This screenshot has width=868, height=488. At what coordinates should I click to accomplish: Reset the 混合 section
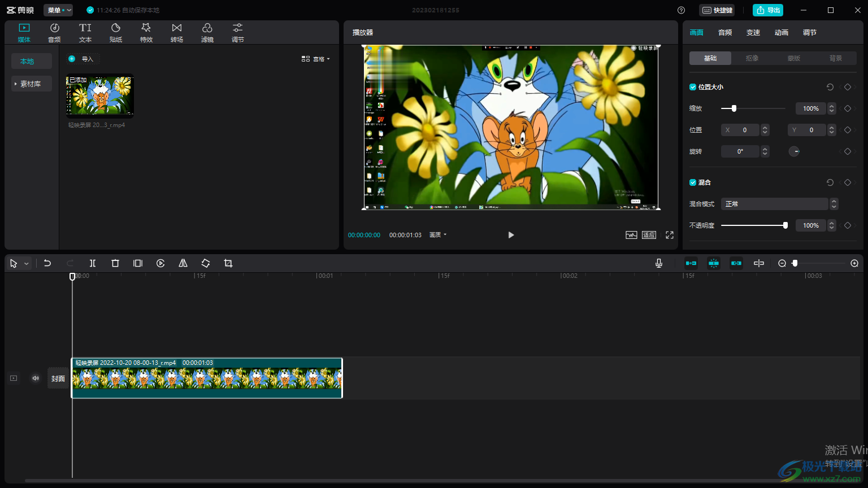(830, 182)
